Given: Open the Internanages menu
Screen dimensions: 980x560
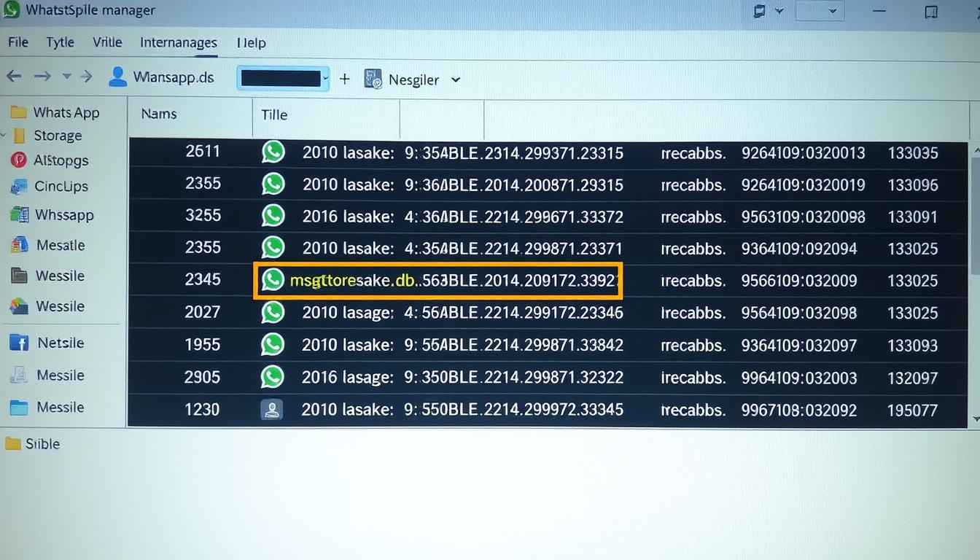Looking at the screenshot, I should click(179, 43).
